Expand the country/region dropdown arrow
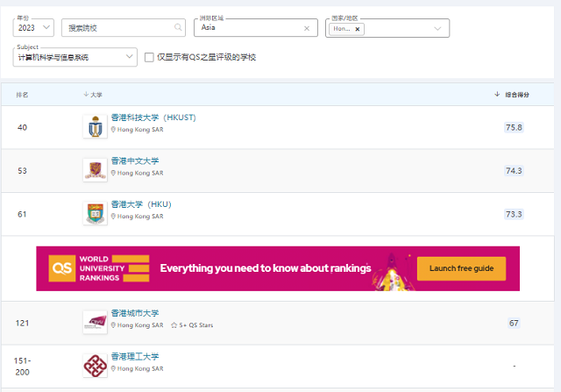The height and width of the screenshot is (392, 561). [x=437, y=29]
